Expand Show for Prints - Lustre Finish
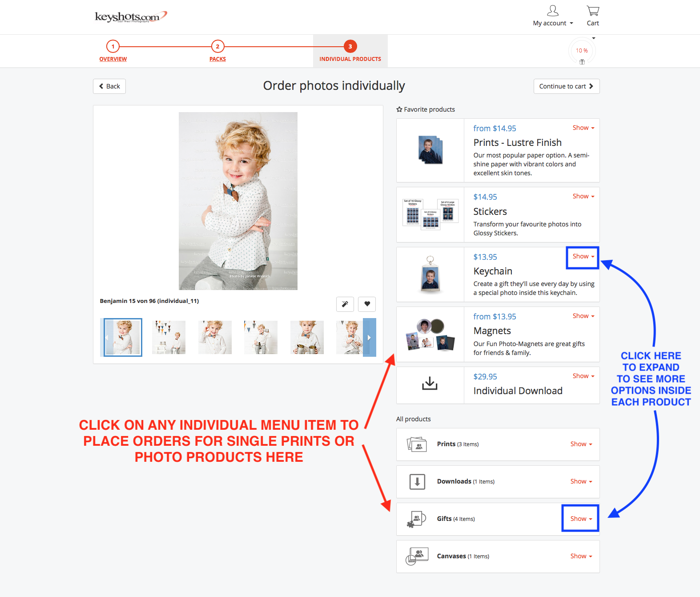The height and width of the screenshot is (597, 700). pos(583,128)
